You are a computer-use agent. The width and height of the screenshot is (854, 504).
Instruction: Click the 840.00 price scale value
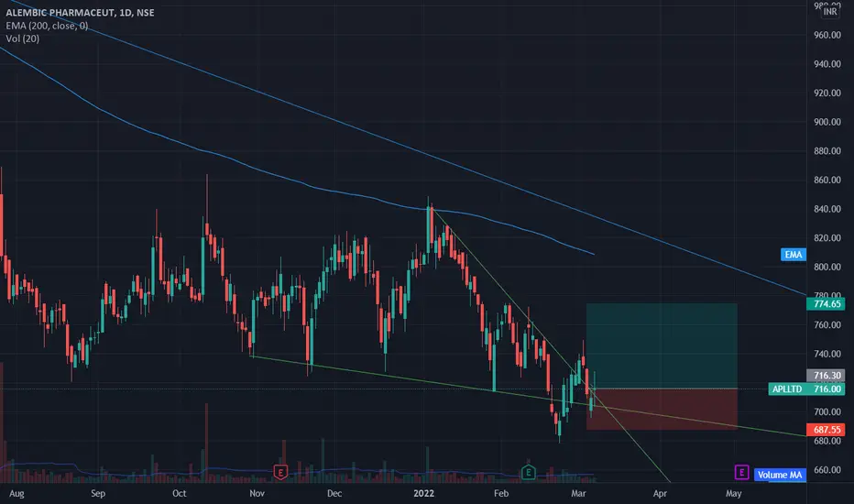827,209
